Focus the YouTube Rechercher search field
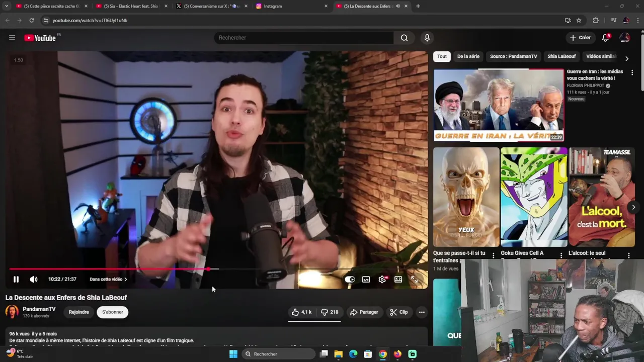 (x=304, y=38)
